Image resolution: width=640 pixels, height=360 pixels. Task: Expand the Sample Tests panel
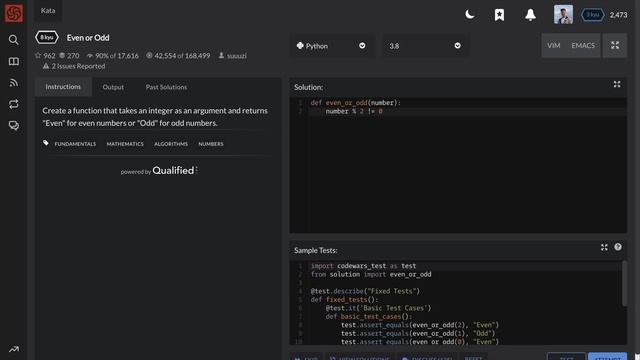click(x=604, y=247)
